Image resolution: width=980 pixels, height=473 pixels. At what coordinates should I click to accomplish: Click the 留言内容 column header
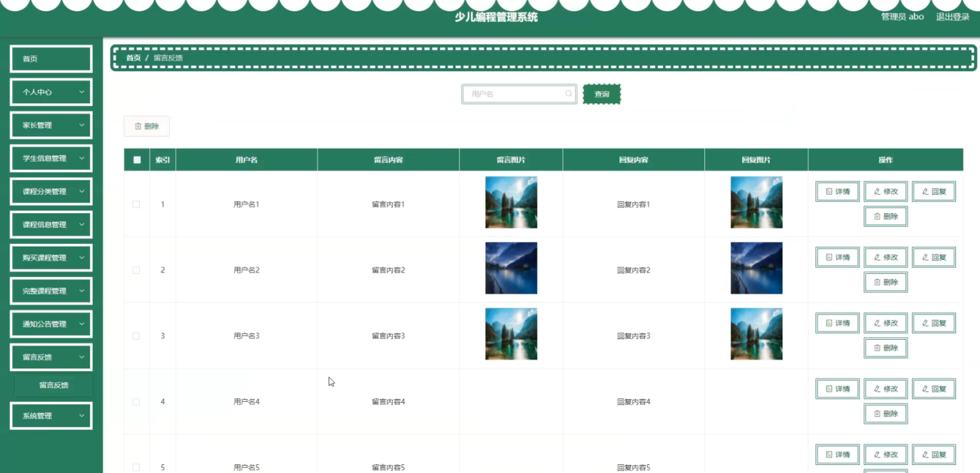pos(388,160)
